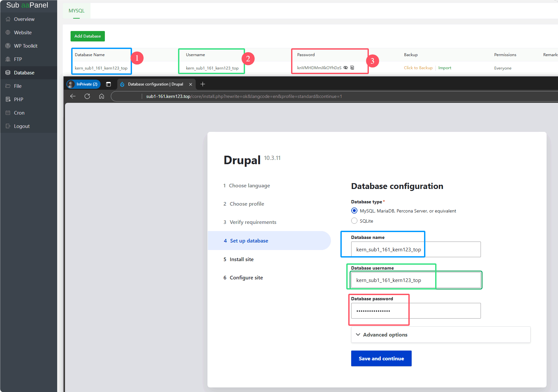Click the Backup column header
Viewport: 558px width, 392px height.
[411, 55]
